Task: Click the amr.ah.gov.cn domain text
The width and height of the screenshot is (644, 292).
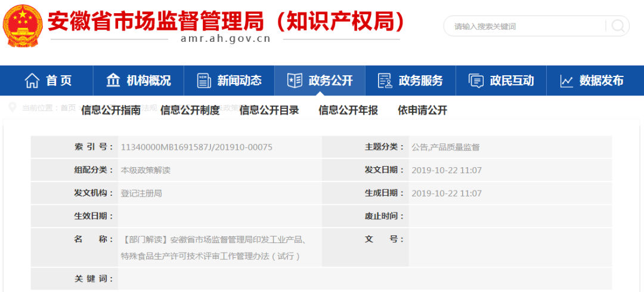Action: (x=225, y=39)
